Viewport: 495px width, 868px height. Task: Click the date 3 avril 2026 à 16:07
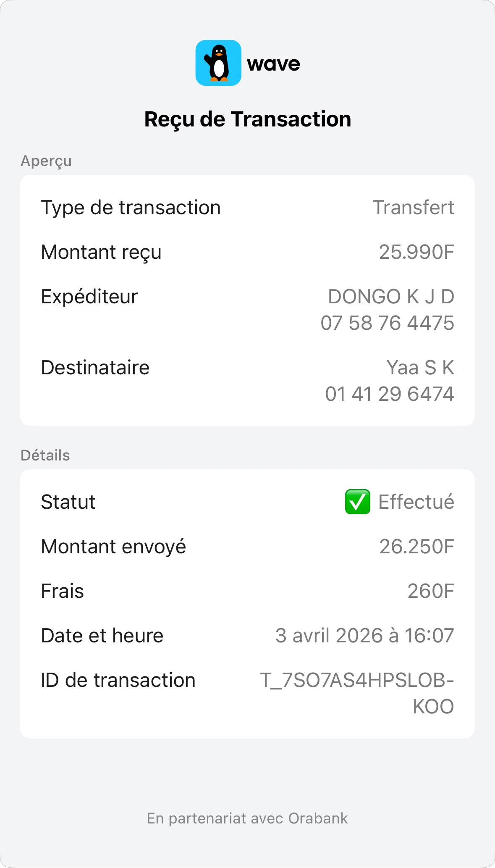(364, 636)
